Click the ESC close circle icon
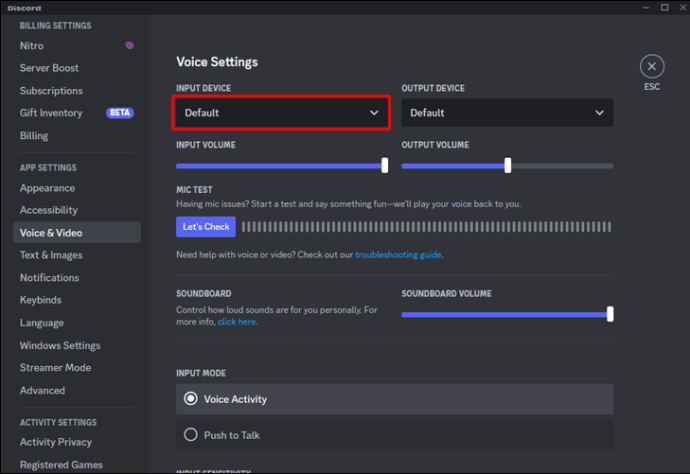The width and height of the screenshot is (690, 474). tap(652, 66)
